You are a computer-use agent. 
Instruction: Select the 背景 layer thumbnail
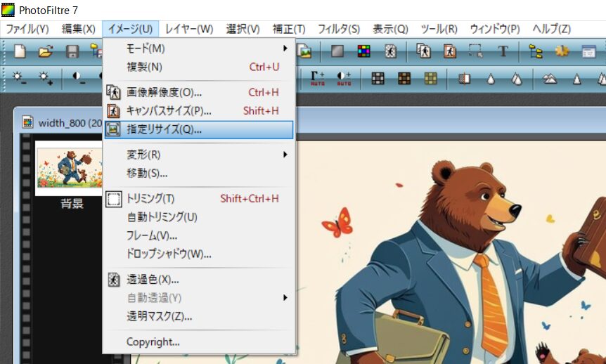[x=69, y=169]
